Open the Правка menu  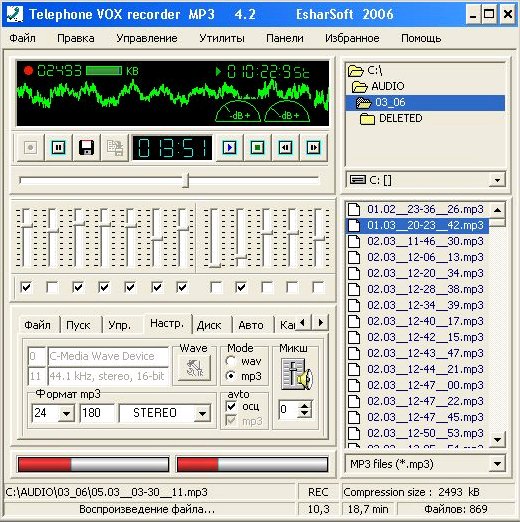[x=76, y=38]
